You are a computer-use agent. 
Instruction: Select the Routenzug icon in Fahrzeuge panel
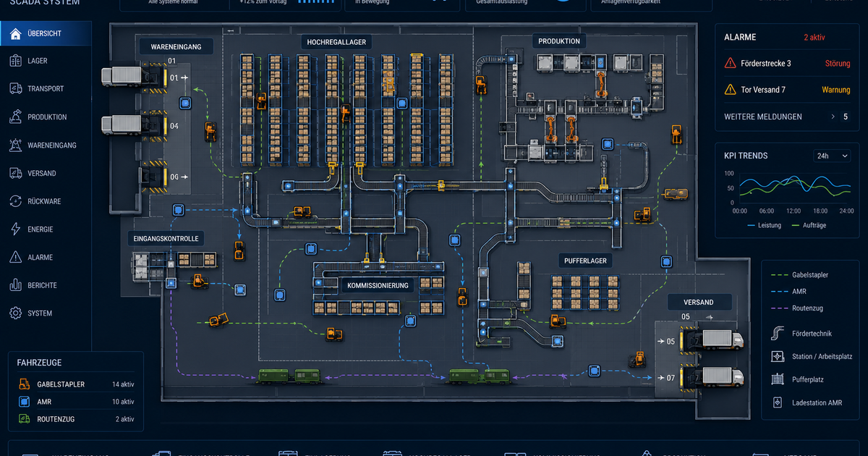25,419
